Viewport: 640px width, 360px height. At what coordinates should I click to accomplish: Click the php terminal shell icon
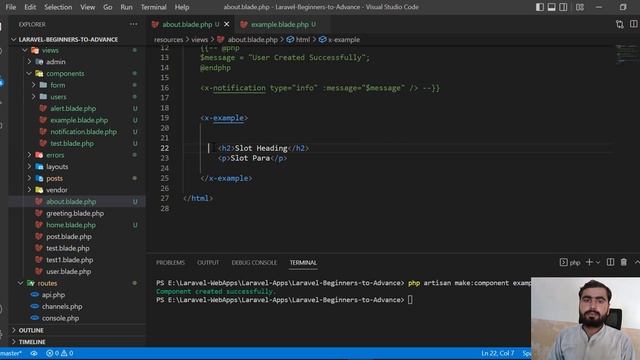point(563,262)
